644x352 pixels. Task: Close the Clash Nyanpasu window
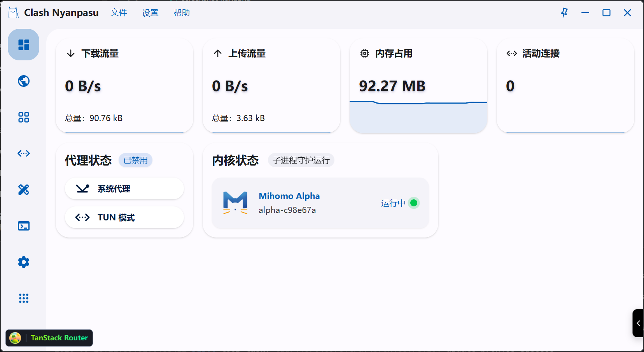[x=627, y=13]
